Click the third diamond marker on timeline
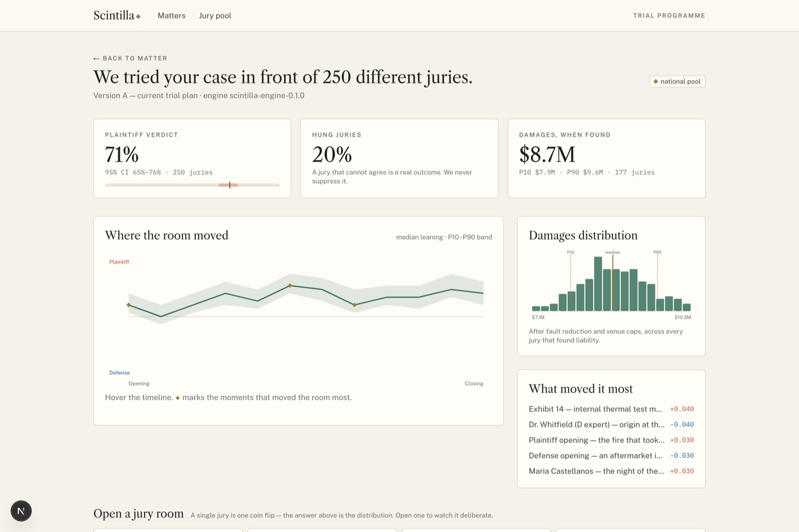 pos(355,305)
